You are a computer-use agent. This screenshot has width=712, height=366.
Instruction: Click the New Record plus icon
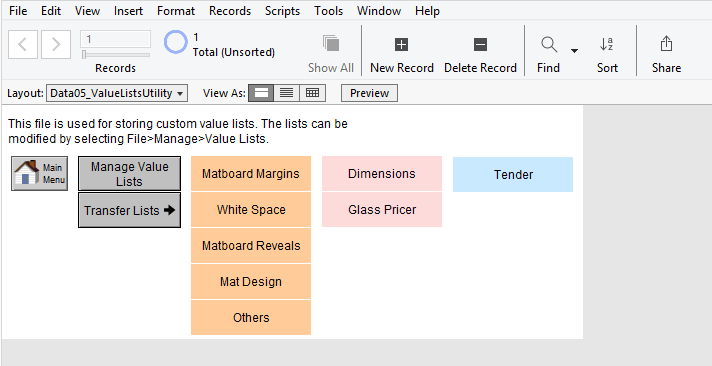(401, 45)
